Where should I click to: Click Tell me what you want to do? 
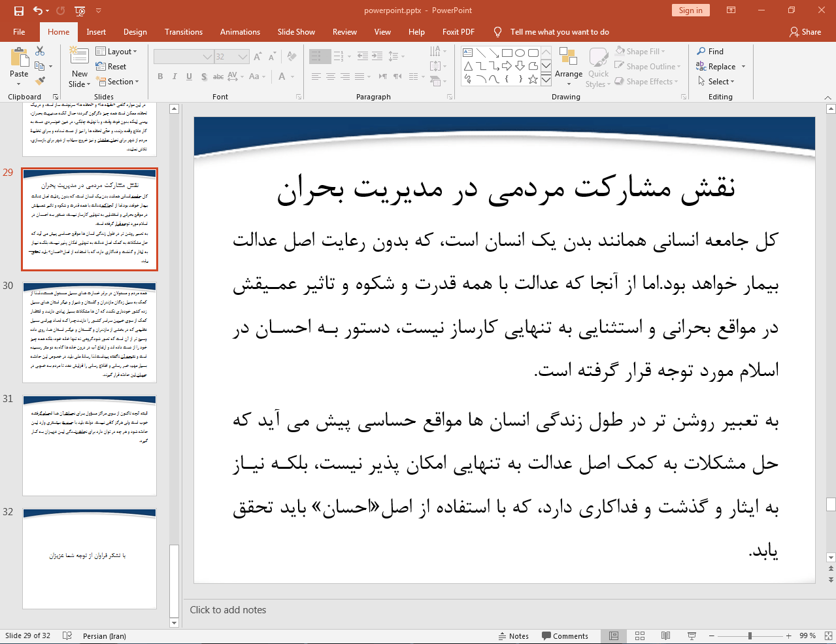[x=559, y=32]
